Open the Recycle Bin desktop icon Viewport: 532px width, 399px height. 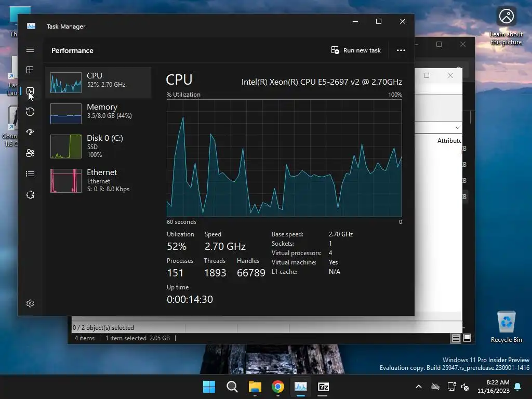(506, 327)
